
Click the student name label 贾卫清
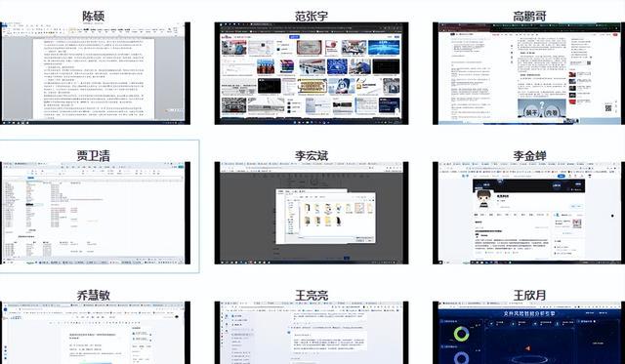pos(94,156)
